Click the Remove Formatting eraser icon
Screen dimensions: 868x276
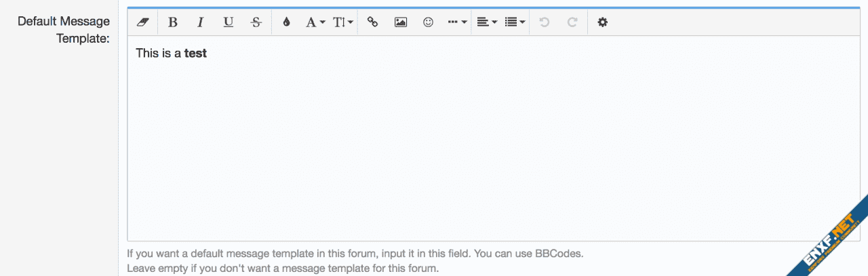point(142,22)
